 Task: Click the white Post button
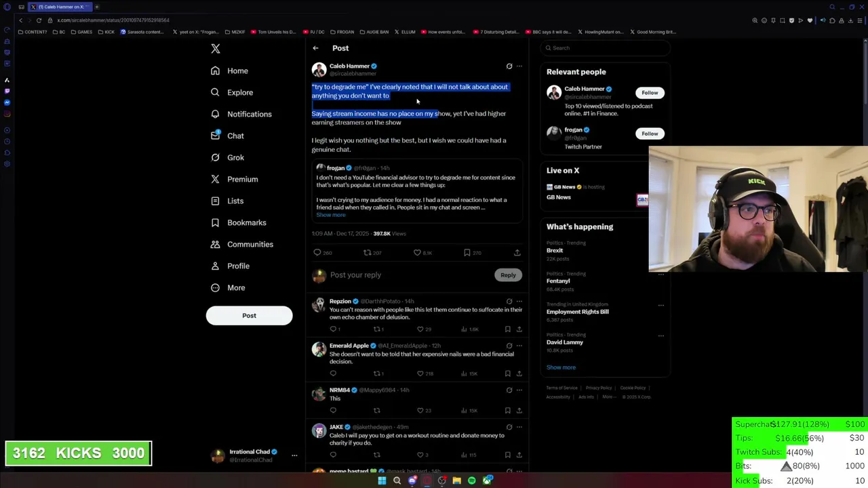tap(249, 315)
